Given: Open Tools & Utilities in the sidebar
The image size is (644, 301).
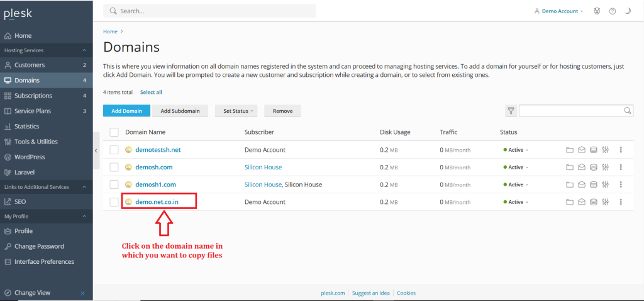Looking at the screenshot, I should [47, 142].
